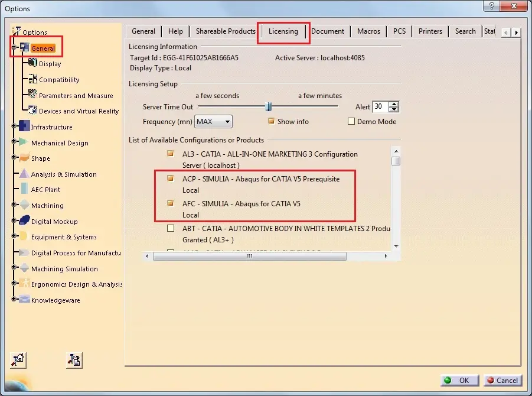
Task: Click the Infrastructure category icon
Action: (x=24, y=126)
